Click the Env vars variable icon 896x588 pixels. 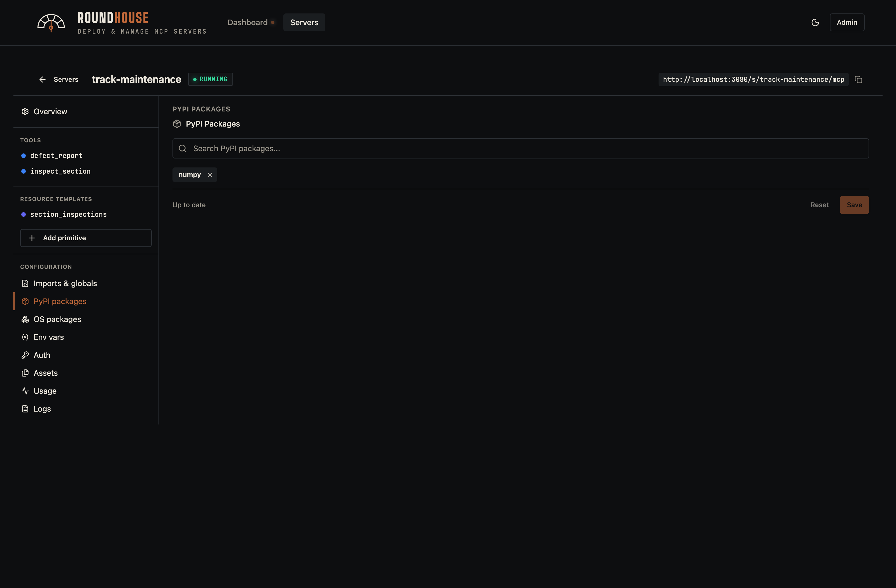[25, 337]
